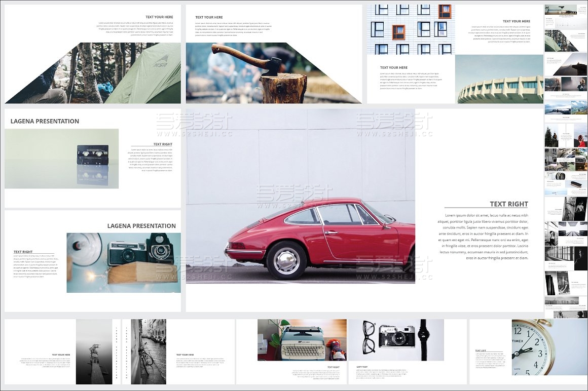Click the LEFT TEXT heading under camera photo

click(x=362, y=367)
